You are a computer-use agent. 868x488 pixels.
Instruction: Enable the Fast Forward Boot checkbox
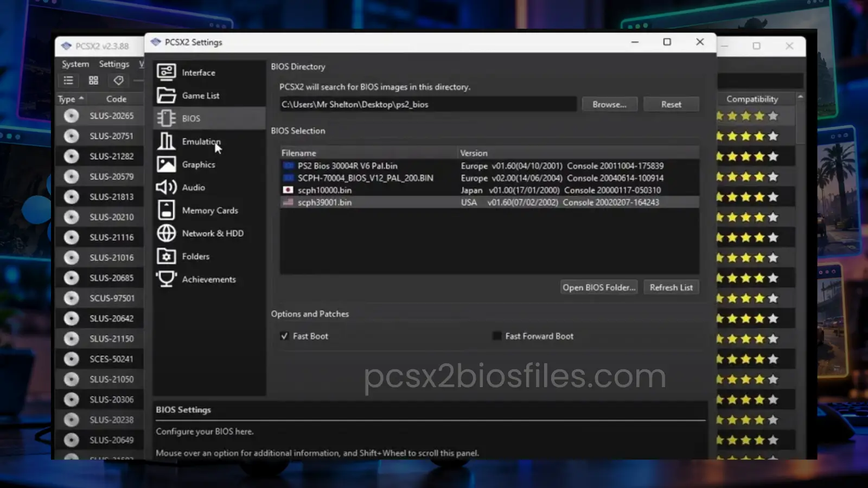pos(496,336)
